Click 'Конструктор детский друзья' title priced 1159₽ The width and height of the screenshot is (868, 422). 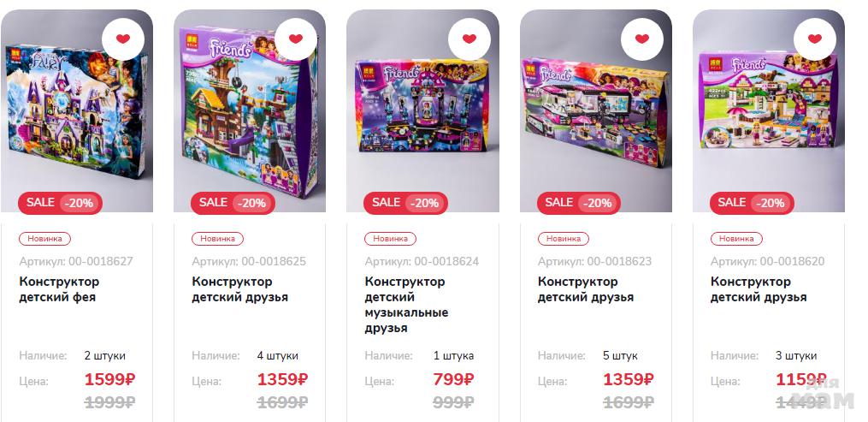[x=758, y=289]
